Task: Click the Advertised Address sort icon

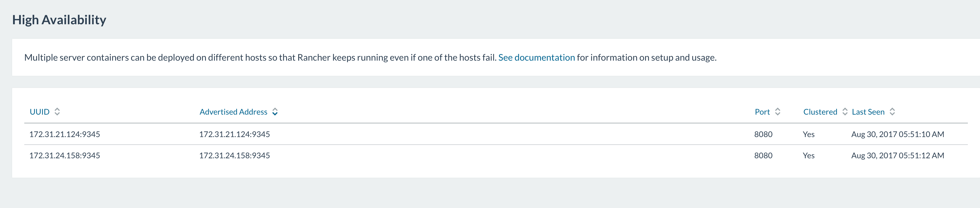Action: [x=275, y=112]
